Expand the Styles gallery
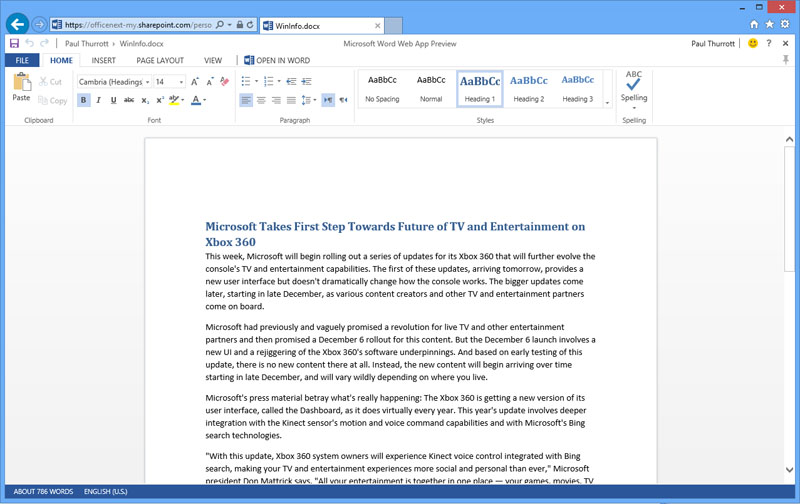 (x=607, y=103)
